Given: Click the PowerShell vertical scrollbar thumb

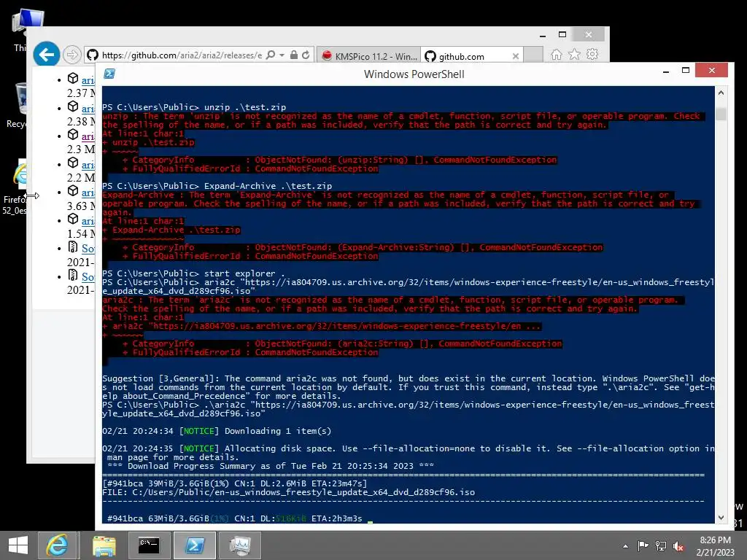Looking at the screenshot, I should point(721,114).
